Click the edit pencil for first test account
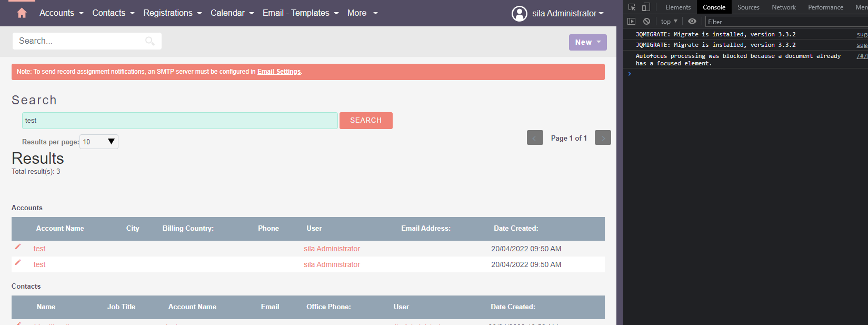Screen dimensions: 868x325 (x=18, y=247)
